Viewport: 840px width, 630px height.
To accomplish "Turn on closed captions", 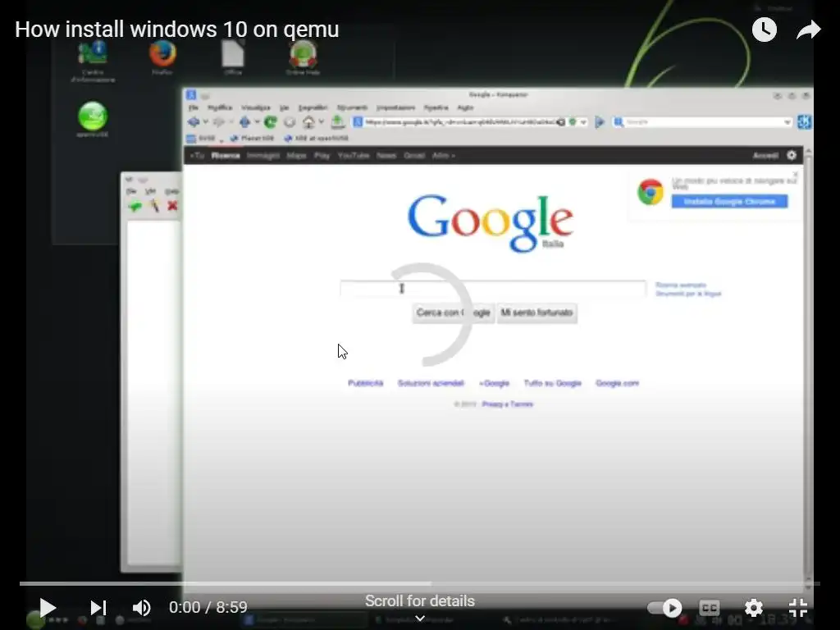I will pyautogui.click(x=710, y=608).
